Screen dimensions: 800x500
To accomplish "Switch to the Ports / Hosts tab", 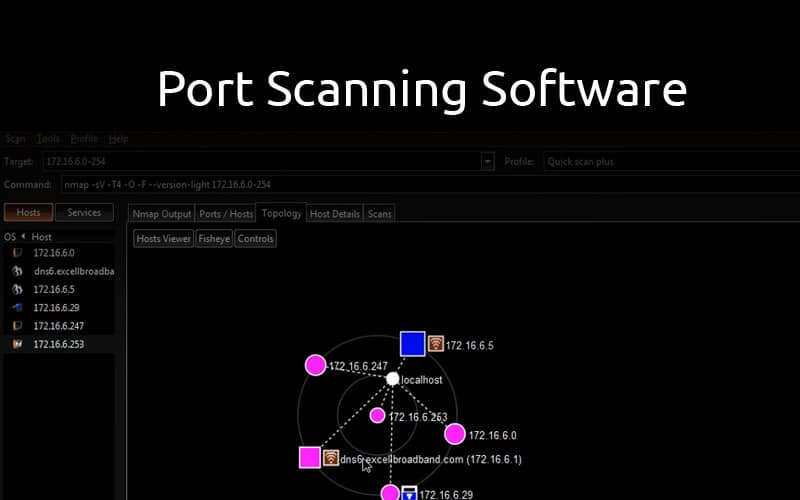I will click(226, 214).
